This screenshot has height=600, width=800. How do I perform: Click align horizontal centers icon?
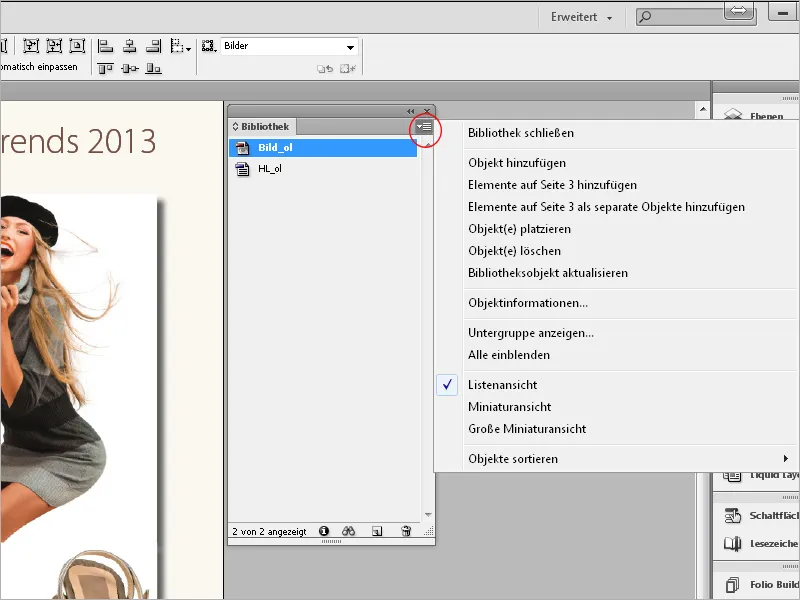(130, 46)
